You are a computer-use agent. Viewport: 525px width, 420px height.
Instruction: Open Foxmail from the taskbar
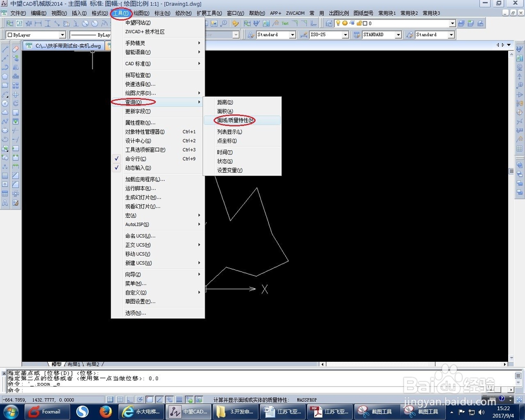coord(47,412)
